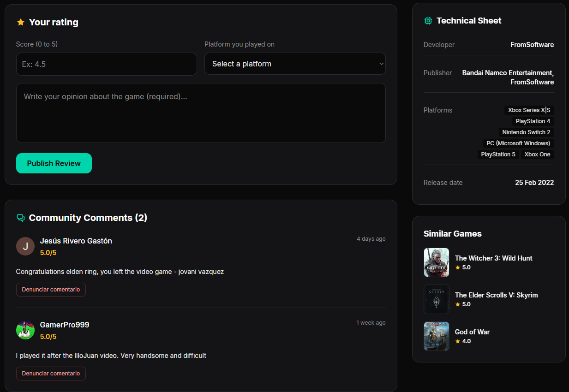Viewport: 569px width, 392px height.
Task: Click the username Jesús Rivero Gastón
Action: 76,241
